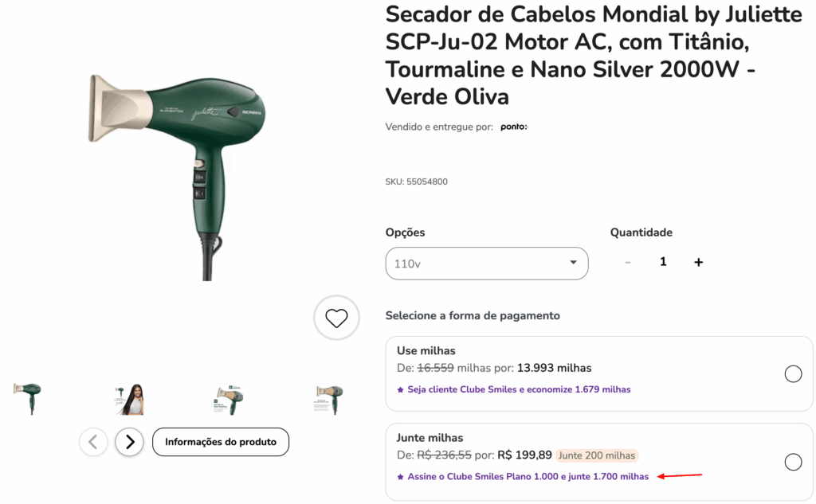Select fourth product thumbnail image
Screen dimensions: 816x504
(329, 399)
